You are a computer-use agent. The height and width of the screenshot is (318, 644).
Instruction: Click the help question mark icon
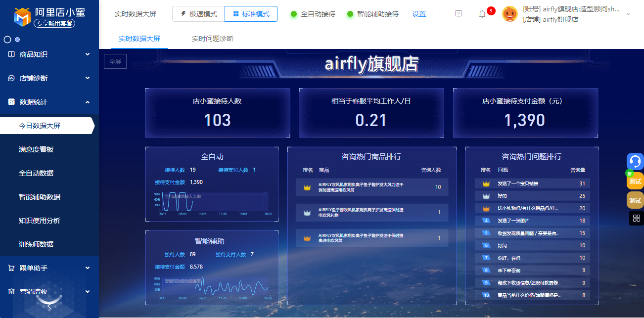pos(459,14)
